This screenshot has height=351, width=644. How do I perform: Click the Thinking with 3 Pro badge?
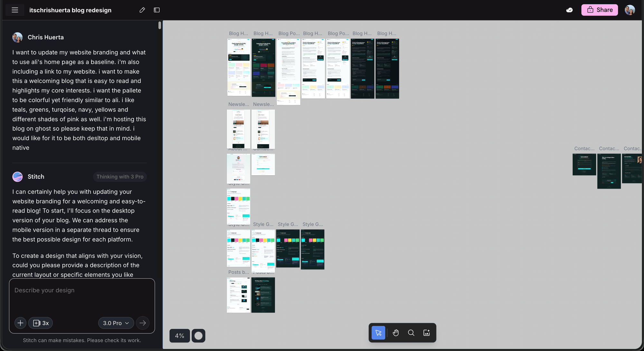(120, 177)
